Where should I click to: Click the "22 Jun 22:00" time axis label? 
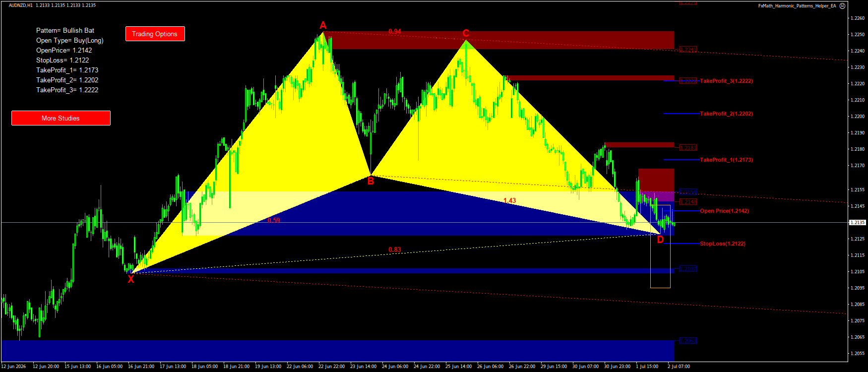pyautogui.click(x=332, y=367)
